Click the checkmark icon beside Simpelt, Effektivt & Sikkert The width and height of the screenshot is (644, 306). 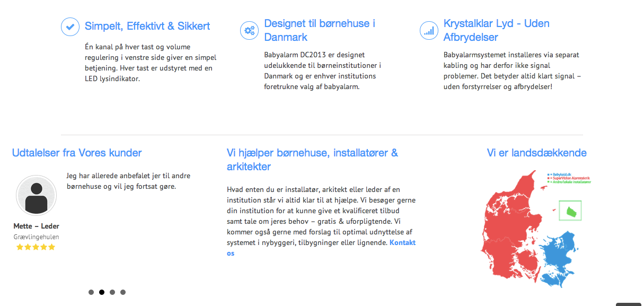(x=70, y=27)
